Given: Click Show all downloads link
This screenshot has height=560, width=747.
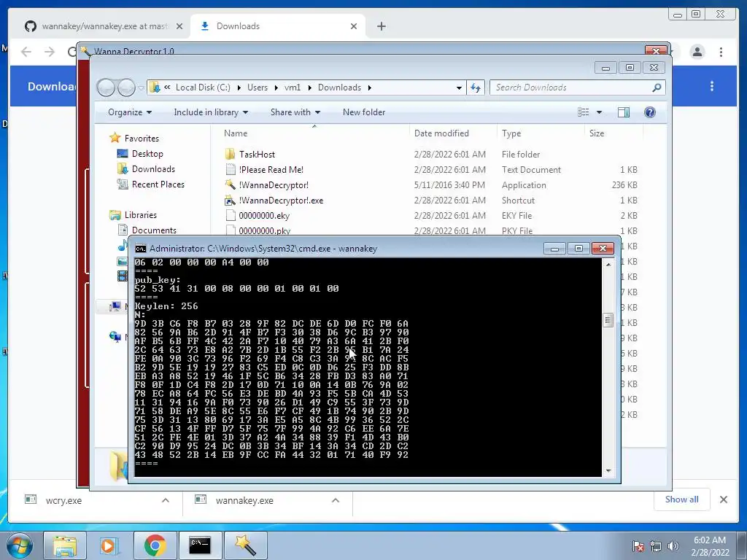Looking at the screenshot, I should (x=682, y=499).
